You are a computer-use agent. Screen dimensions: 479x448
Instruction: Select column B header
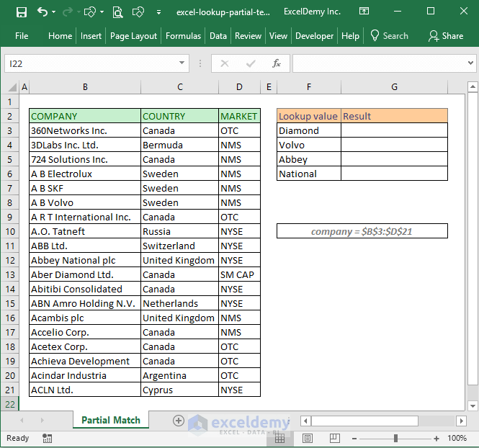coord(85,87)
